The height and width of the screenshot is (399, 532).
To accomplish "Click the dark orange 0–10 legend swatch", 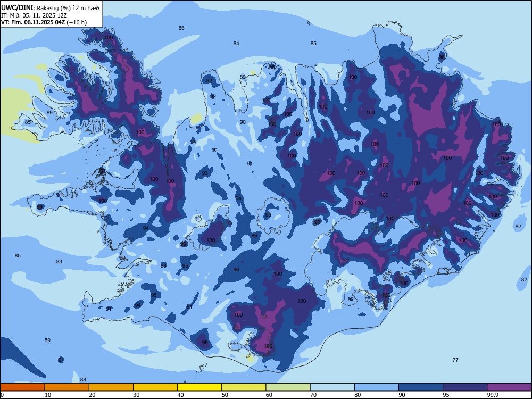I will pyautogui.click(x=22, y=387).
